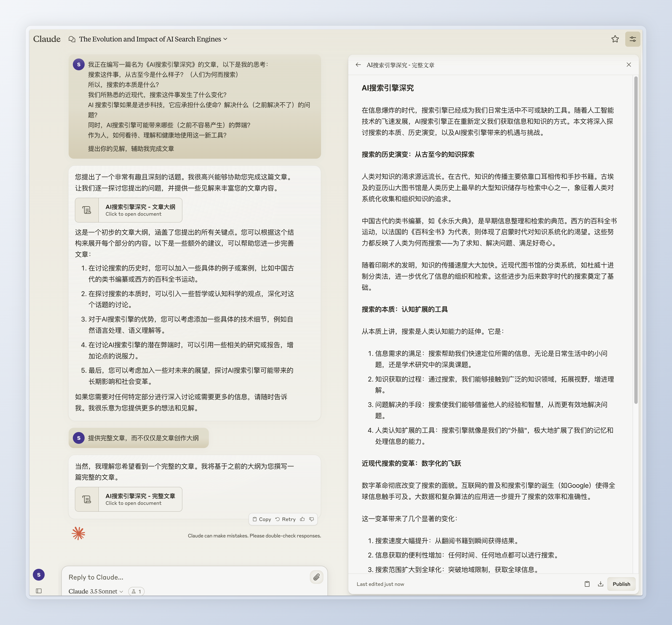
Task: Click the artifact panel vertical scrollbar
Action: click(x=636, y=240)
